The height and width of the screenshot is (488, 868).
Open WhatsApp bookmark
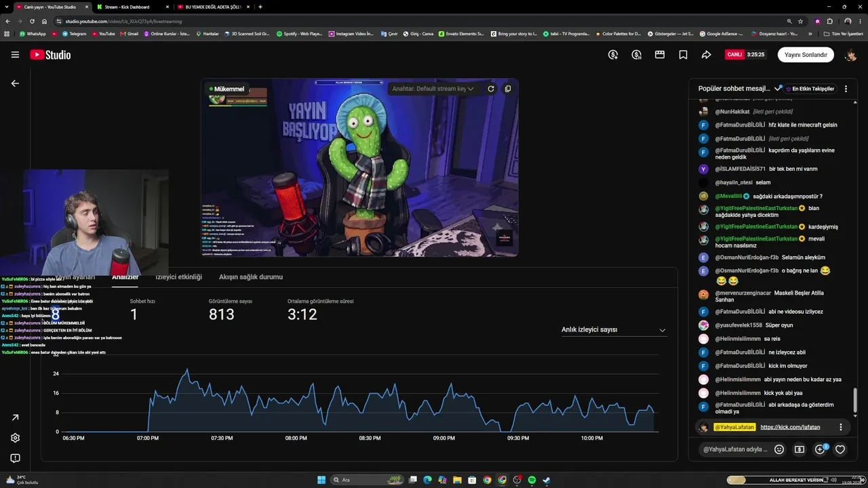pos(33,33)
